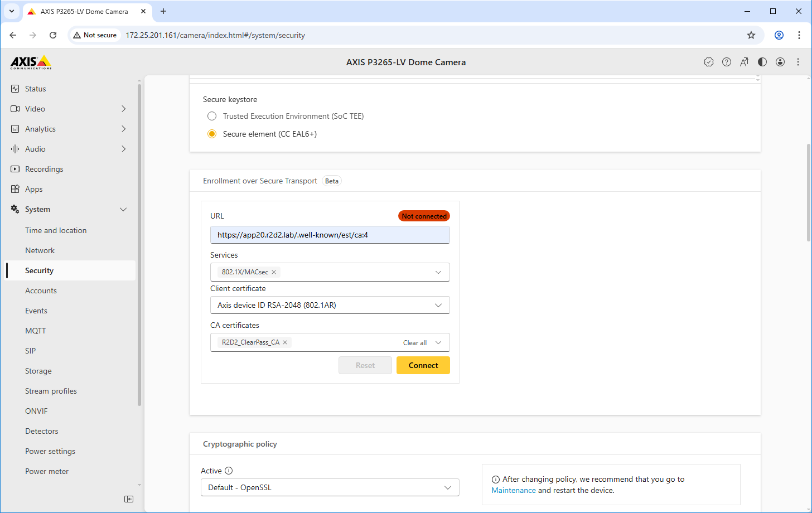Click the verified badge icon in header

709,62
